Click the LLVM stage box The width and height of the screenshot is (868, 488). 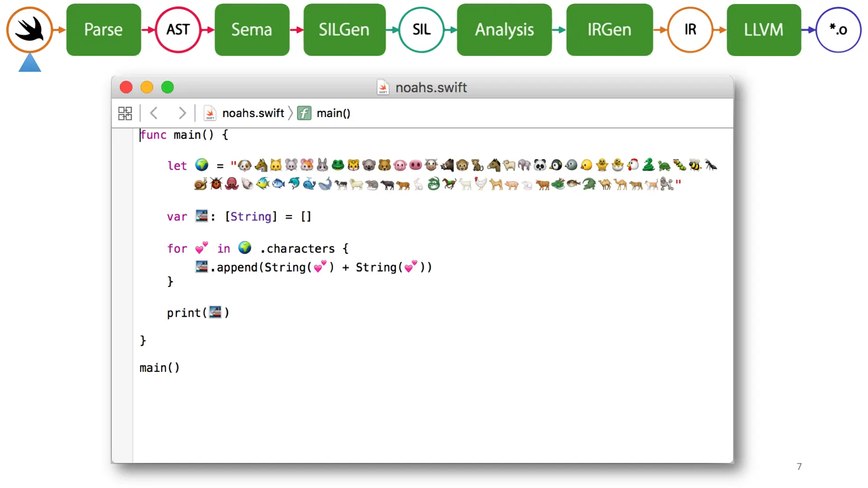pyautogui.click(x=764, y=30)
